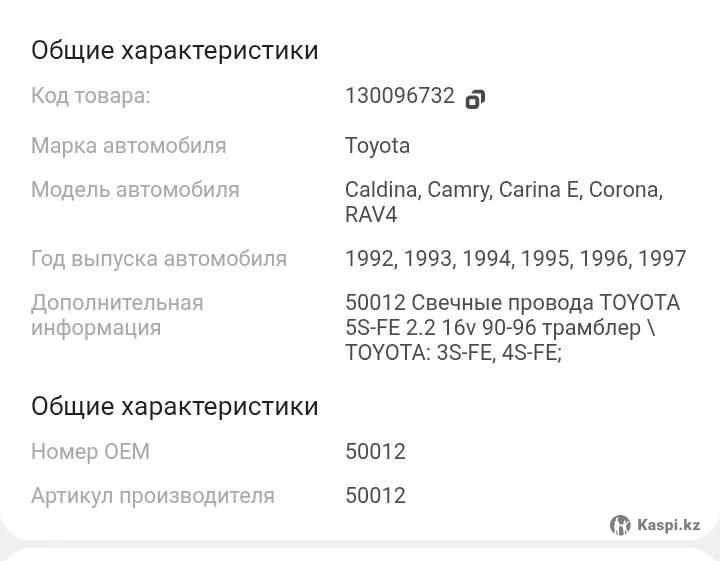
Task: Click the 'Модель автомобиля' label
Action: (x=135, y=190)
